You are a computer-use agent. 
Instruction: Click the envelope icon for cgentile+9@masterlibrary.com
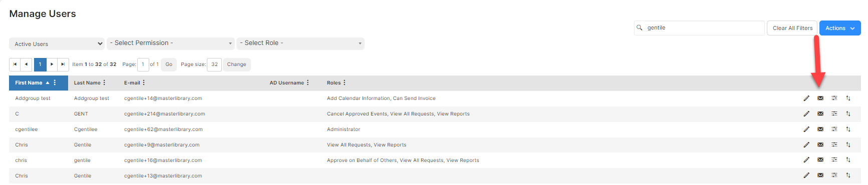[820, 145]
